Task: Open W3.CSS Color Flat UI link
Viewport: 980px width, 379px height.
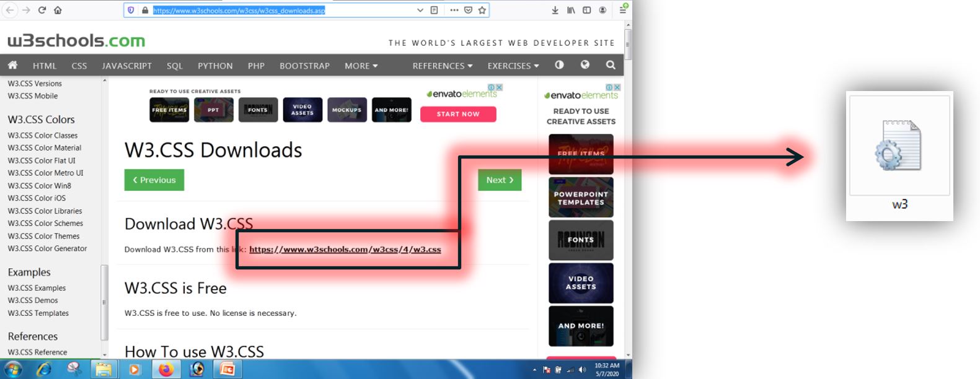Action: [x=42, y=160]
